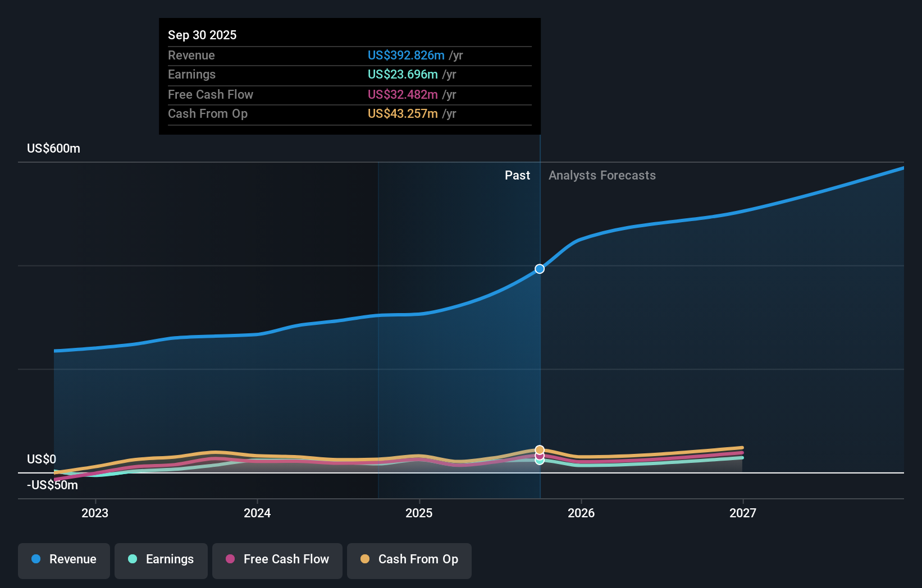This screenshot has height=588, width=922.
Task: Select the orange Cash From Op data point marker
Action: click(x=539, y=449)
